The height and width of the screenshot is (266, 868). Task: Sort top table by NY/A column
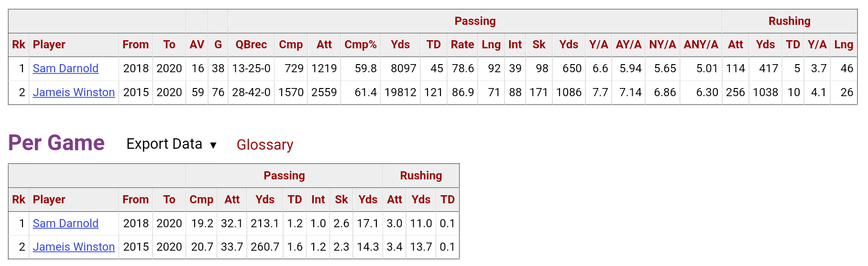click(662, 45)
